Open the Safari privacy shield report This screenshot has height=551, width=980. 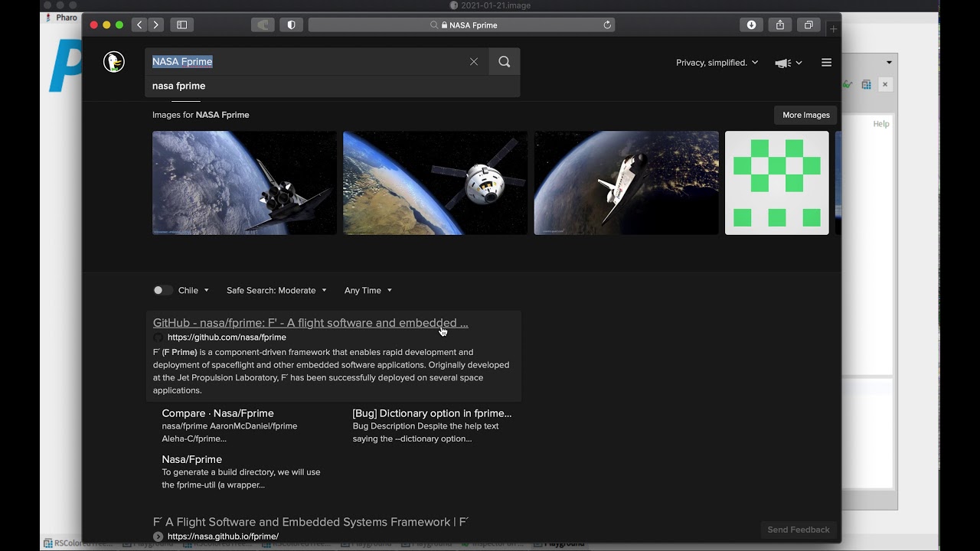(x=291, y=25)
